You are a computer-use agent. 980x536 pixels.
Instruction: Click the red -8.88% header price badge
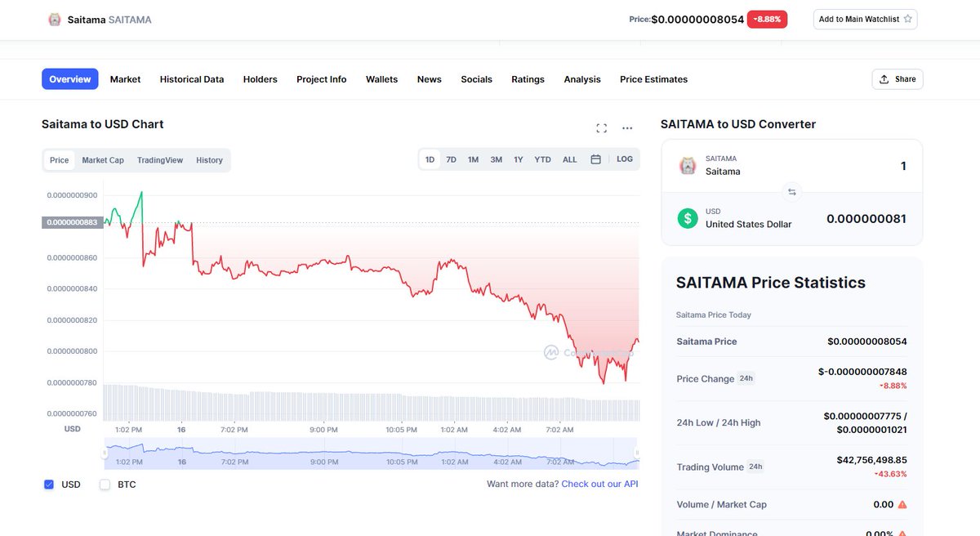click(x=768, y=19)
